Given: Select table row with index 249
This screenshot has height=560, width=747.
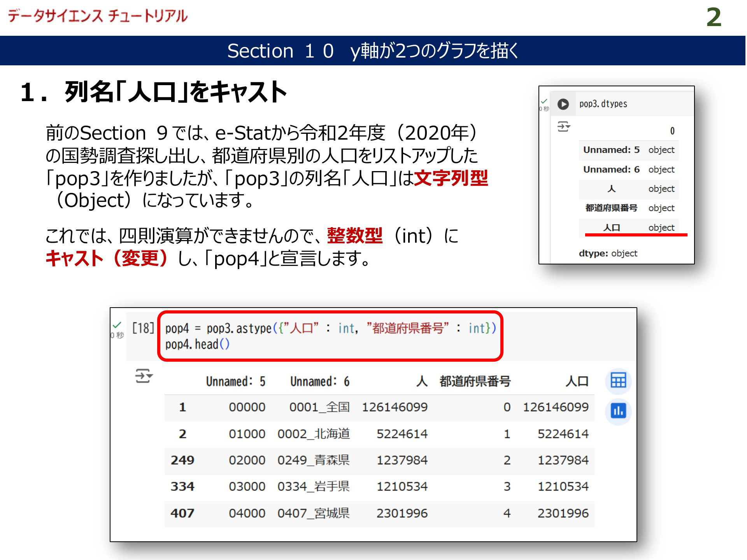Looking at the screenshot, I should point(182,460).
